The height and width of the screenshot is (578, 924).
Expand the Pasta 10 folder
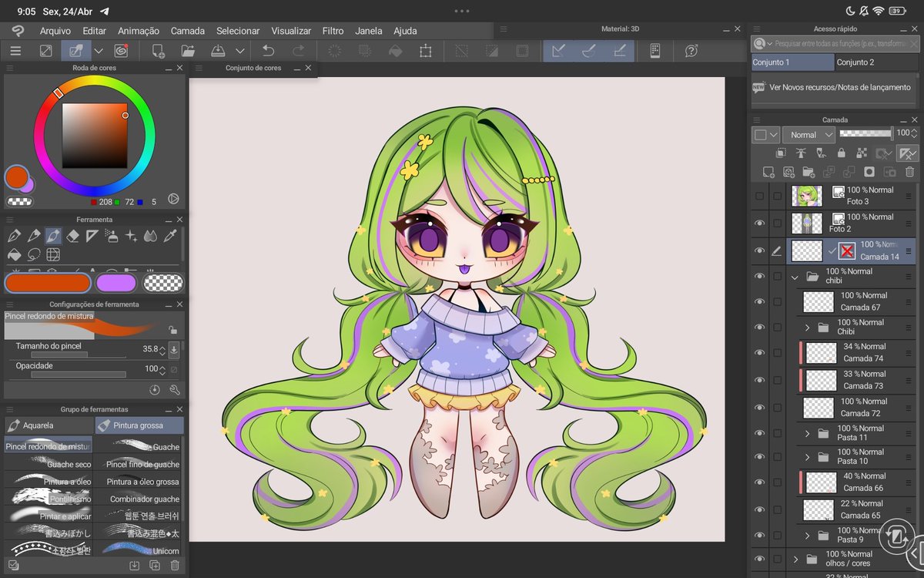[x=807, y=457]
